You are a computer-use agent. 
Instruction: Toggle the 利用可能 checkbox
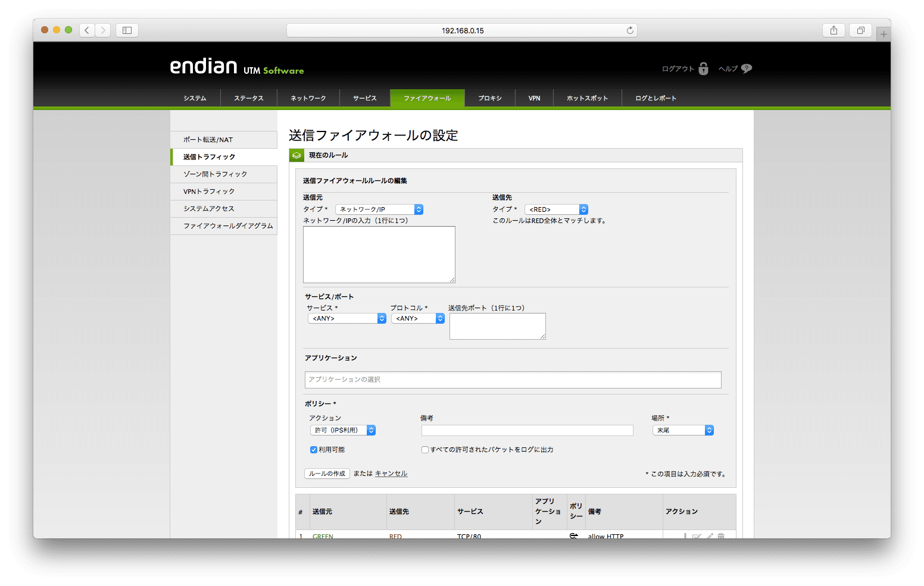(313, 450)
